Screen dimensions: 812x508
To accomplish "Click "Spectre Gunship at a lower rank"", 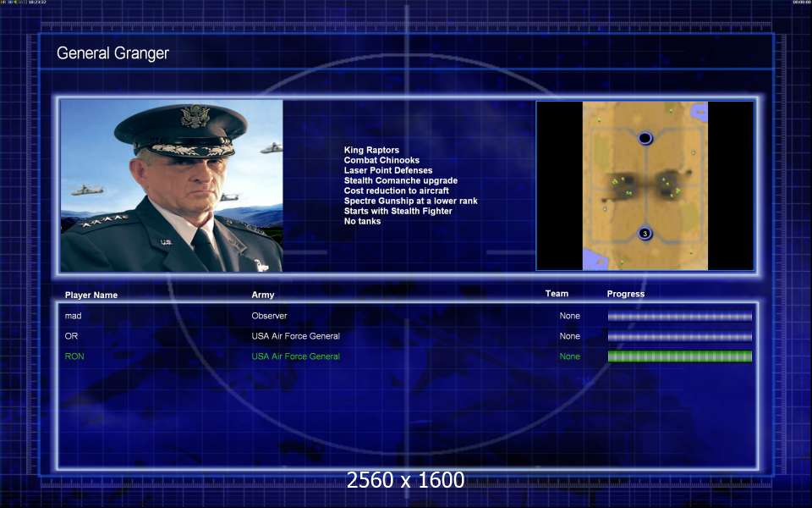I will pos(411,201).
